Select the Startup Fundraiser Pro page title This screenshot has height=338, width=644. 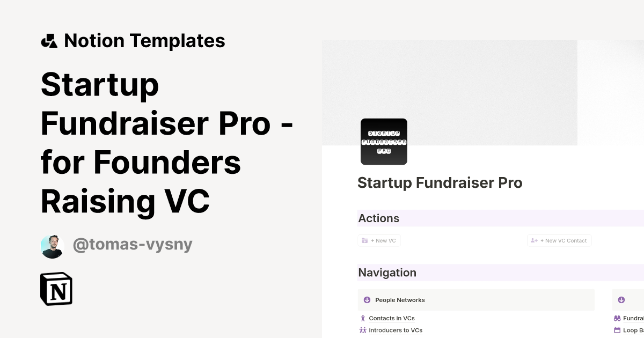[x=440, y=182]
